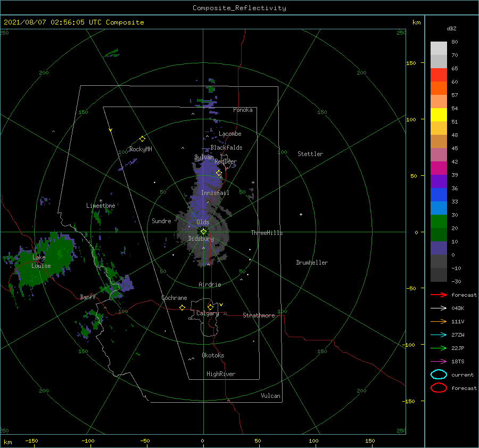Click the Limestone label

coord(101,206)
